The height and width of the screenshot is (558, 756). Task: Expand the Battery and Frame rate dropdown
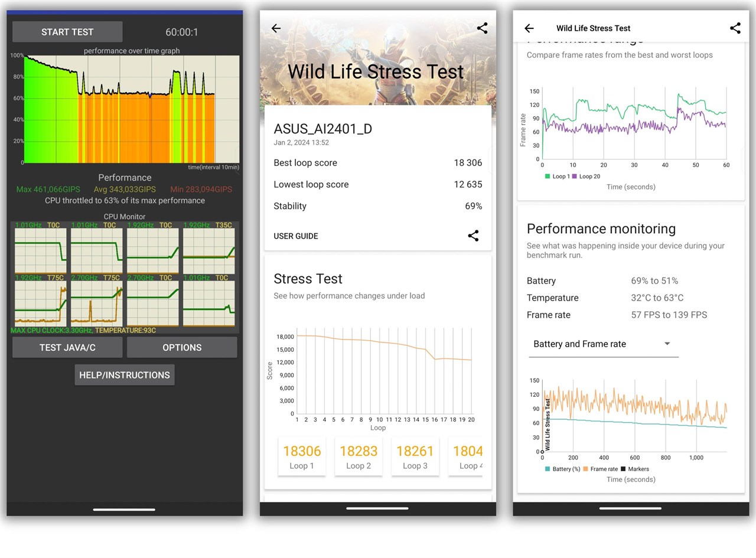point(603,344)
